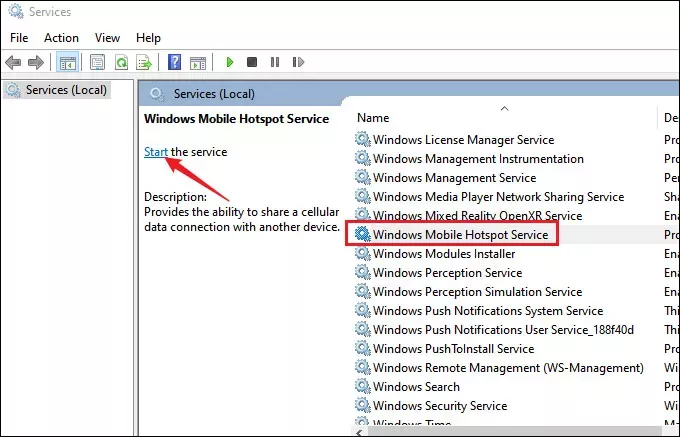Click gear icon of Windows Perception Service
This screenshot has width=680, height=437.
point(363,272)
